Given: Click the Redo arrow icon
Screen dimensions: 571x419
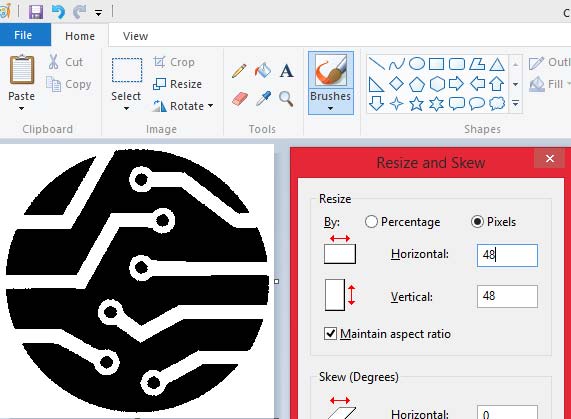Looking at the screenshot, I should [x=79, y=12].
